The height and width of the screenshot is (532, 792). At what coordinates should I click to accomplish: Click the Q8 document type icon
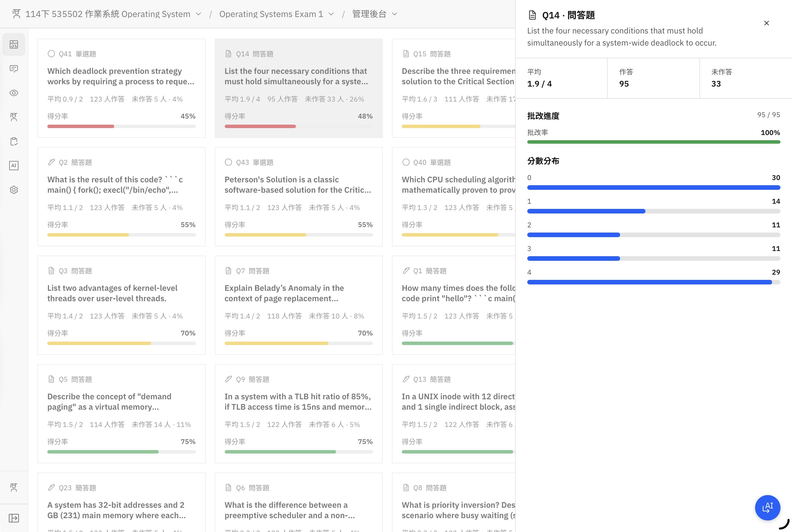coord(406,488)
